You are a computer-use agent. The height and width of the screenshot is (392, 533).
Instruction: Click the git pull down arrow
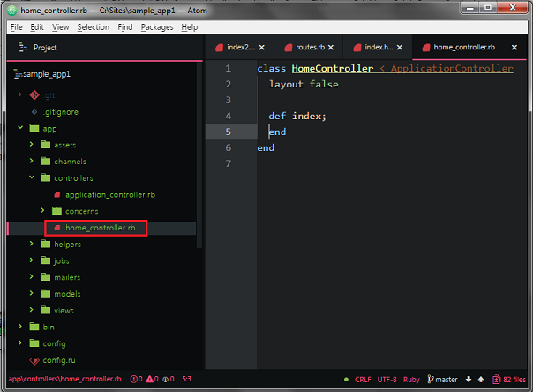click(x=469, y=380)
